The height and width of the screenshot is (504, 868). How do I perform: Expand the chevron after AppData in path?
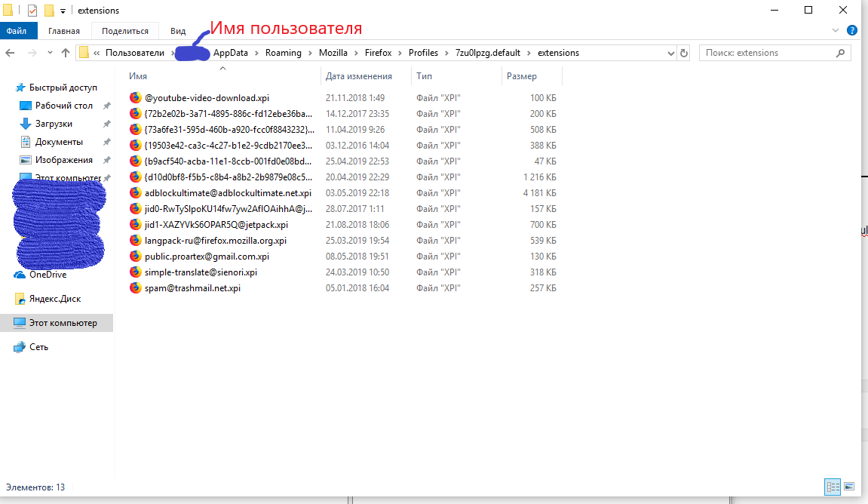pyautogui.click(x=257, y=53)
